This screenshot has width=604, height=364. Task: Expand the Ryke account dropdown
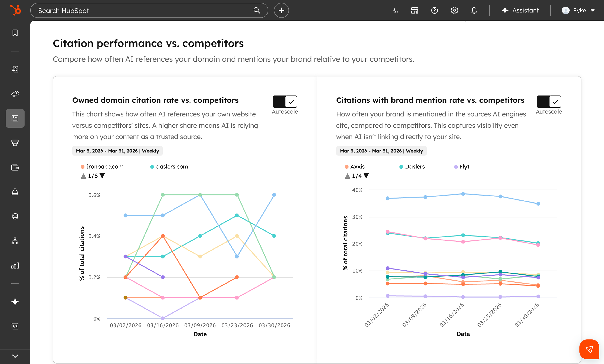click(579, 10)
